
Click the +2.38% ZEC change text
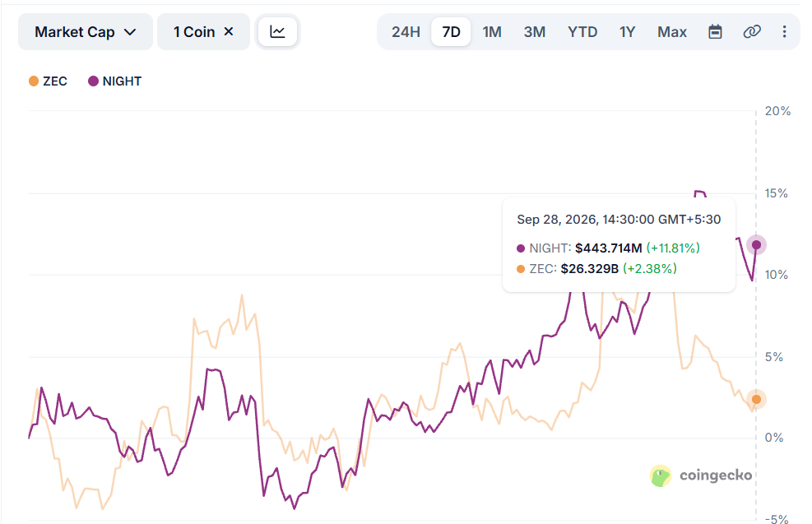click(649, 269)
